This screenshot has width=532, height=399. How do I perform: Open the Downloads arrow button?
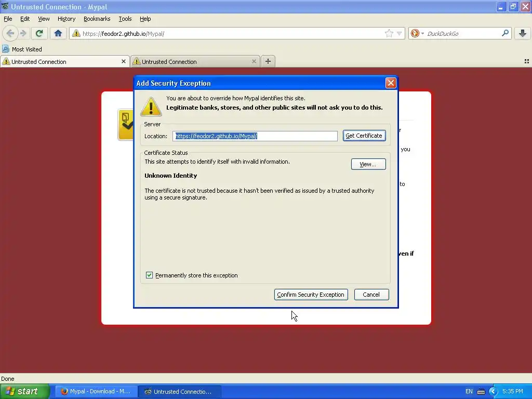point(523,33)
